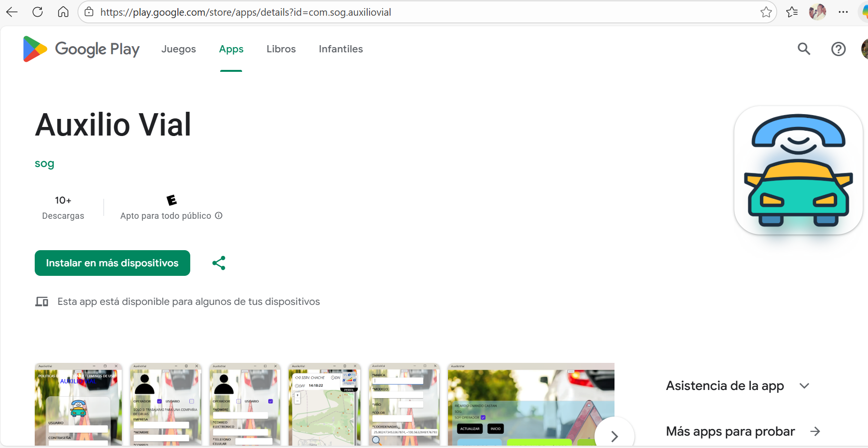Open the sog developer link
868x448 pixels.
[44, 164]
